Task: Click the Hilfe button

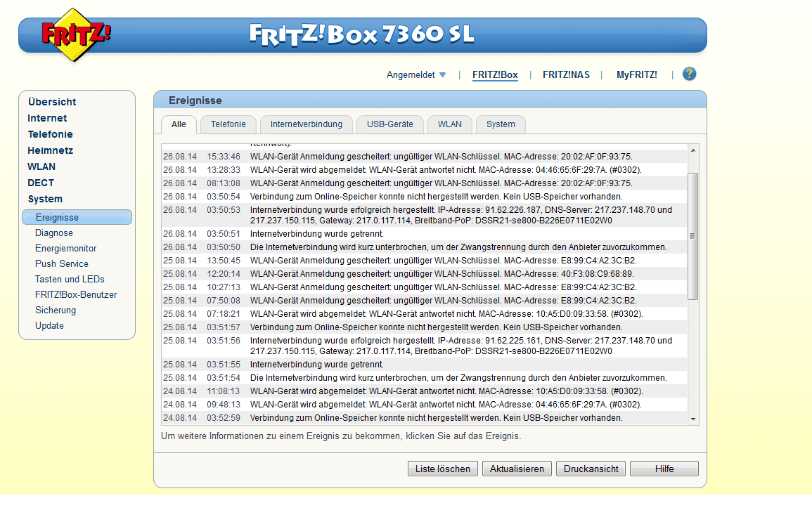Action: [x=664, y=469]
